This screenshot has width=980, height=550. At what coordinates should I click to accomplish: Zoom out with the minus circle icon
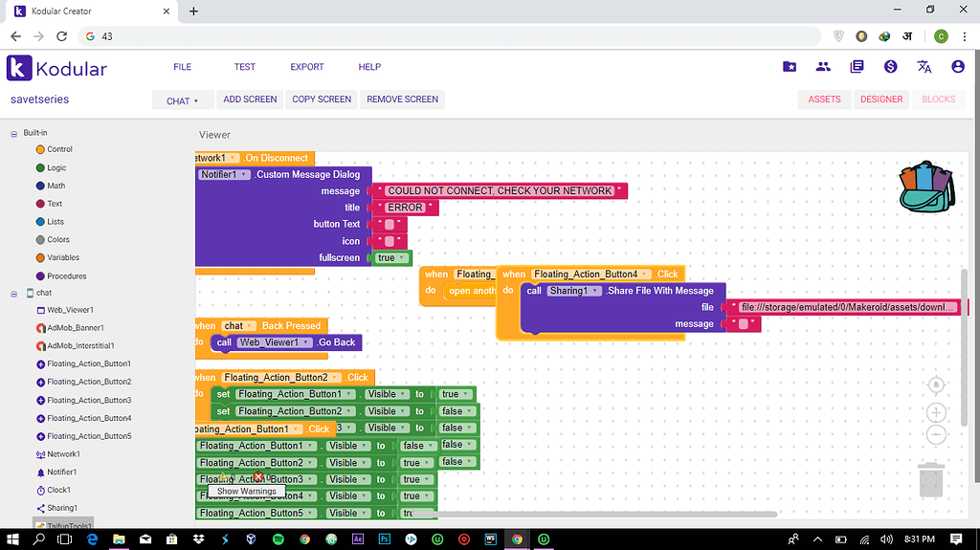(x=936, y=435)
